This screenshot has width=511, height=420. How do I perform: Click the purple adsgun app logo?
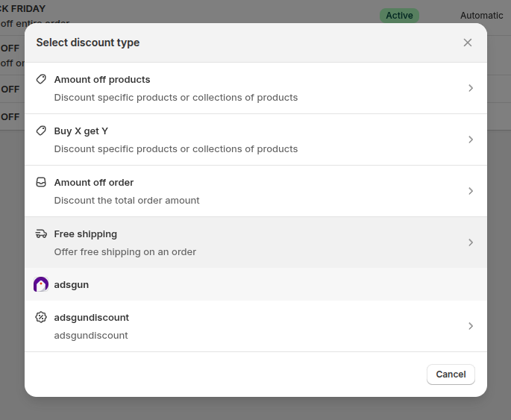[x=41, y=284]
